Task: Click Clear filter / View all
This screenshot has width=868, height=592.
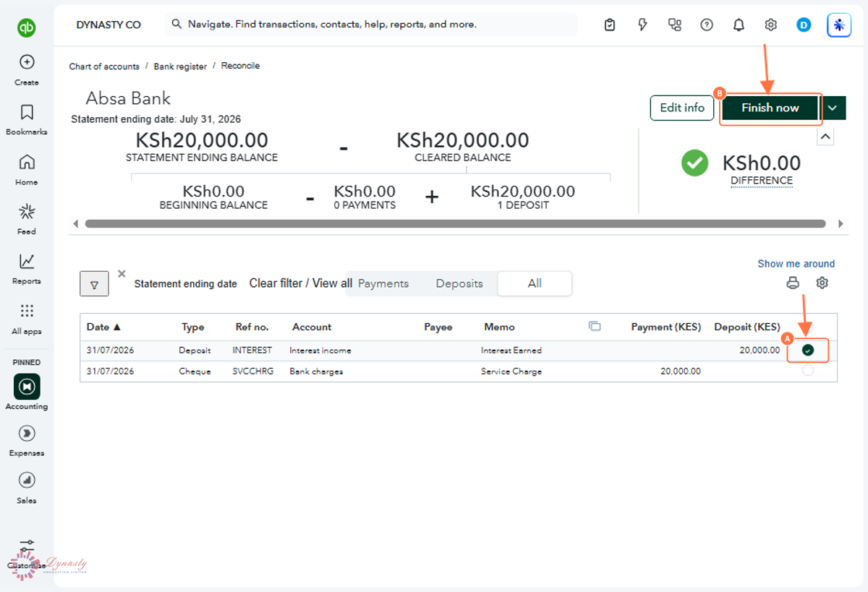Action: (301, 283)
